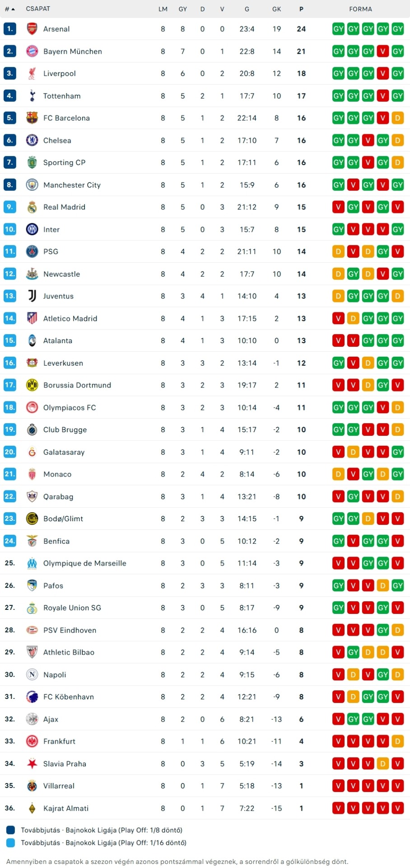Click the FC Barcelona crest icon
The height and width of the screenshot is (868, 410).
(32, 118)
